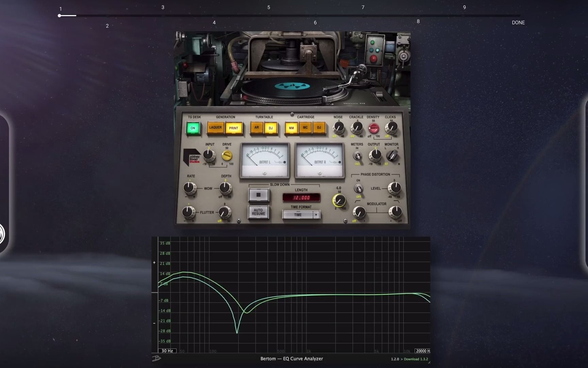
Task: Click the red Density knob
Action: pyautogui.click(x=374, y=128)
